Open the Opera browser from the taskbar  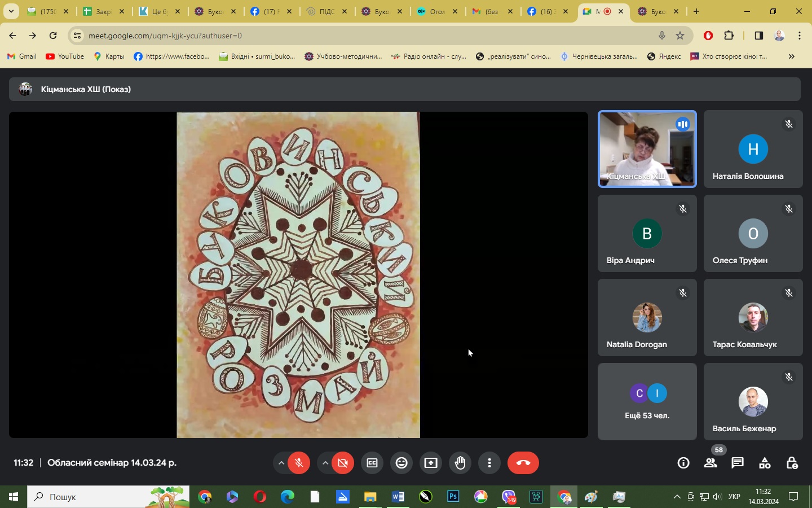coord(260,497)
